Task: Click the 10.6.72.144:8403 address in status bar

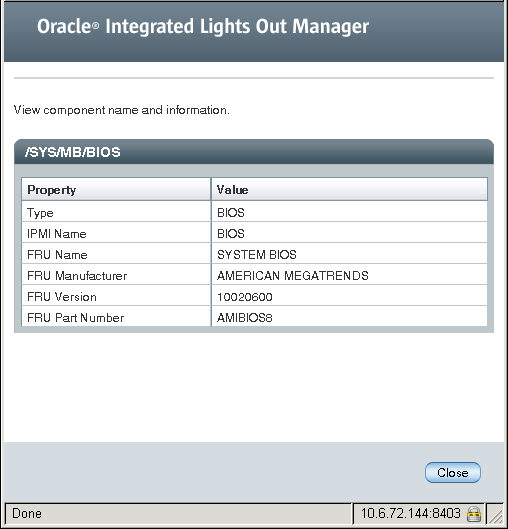Action: [x=411, y=513]
